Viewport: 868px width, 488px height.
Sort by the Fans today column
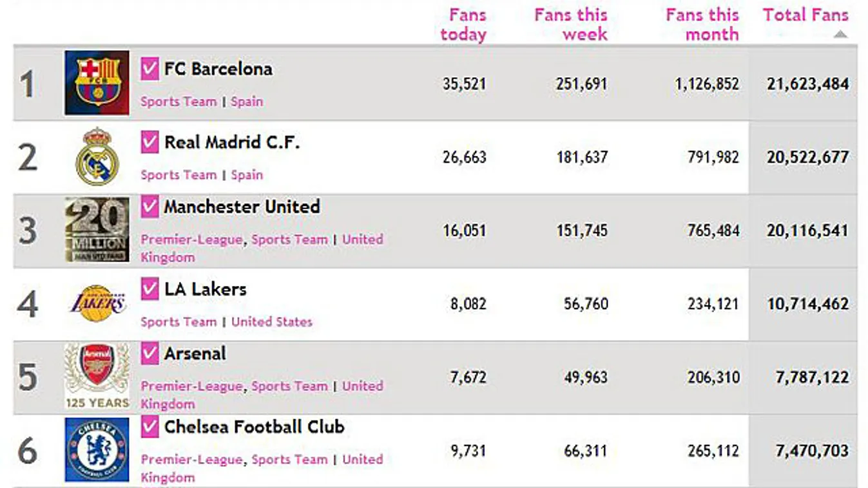(463, 24)
